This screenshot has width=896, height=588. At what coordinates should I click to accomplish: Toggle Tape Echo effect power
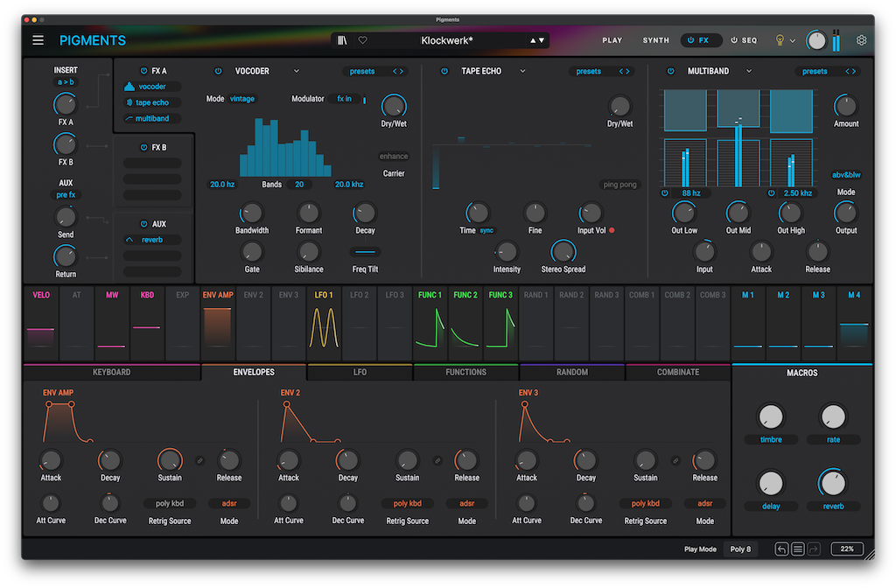coord(444,72)
